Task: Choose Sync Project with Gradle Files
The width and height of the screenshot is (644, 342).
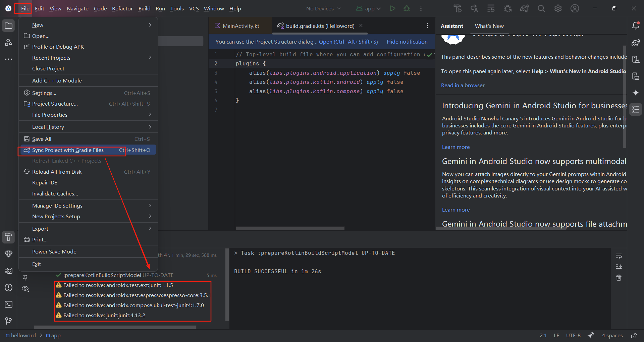Action: pos(88,150)
